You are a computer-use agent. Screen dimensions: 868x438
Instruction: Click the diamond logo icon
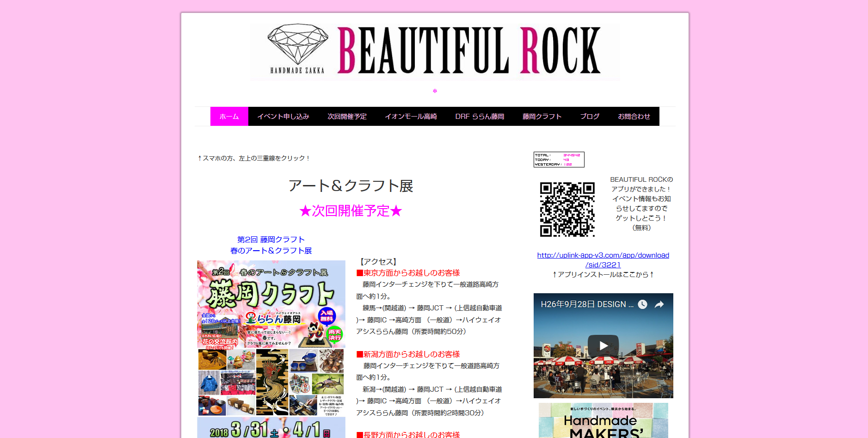pos(298,44)
